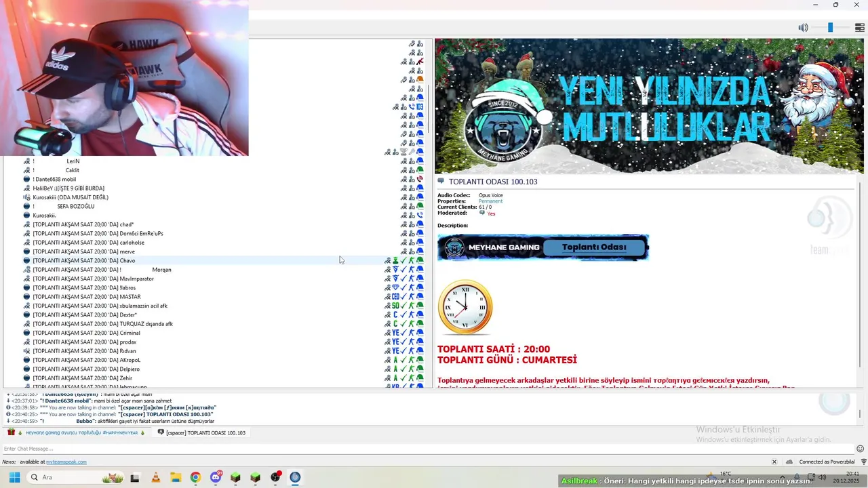Click the YE badge on Criminal's row
868x488 pixels.
coord(395,333)
